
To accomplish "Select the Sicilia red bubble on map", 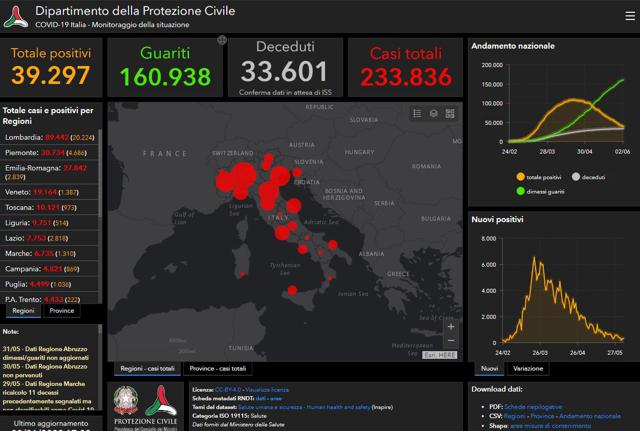I will [x=292, y=290].
